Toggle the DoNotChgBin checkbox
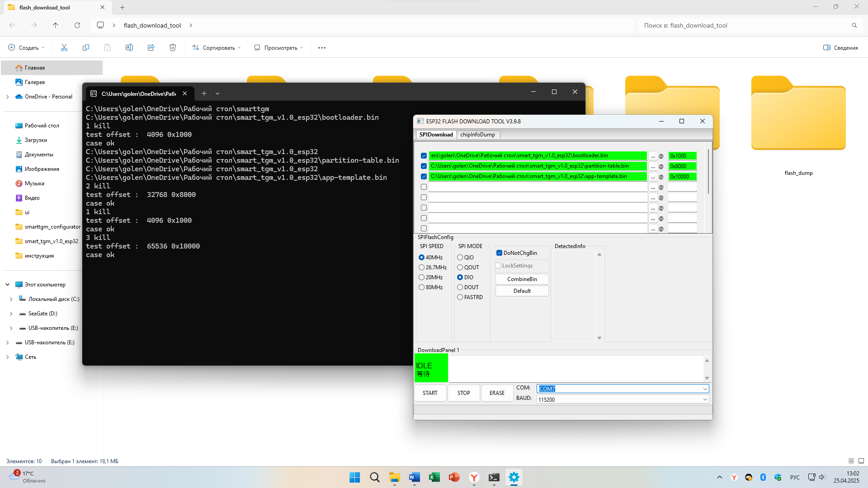Viewport: 868px width, 488px height. pos(500,253)
